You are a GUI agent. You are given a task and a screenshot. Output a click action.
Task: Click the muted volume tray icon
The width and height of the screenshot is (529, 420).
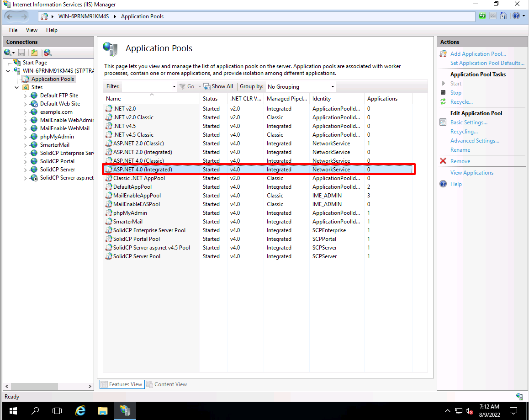tap(469, 411)
